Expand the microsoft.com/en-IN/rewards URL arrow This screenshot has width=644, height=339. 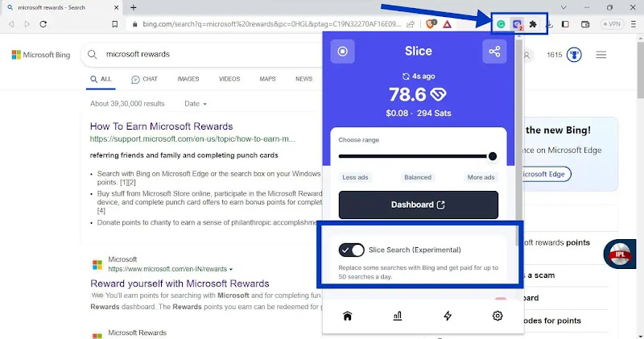(231, 269)
